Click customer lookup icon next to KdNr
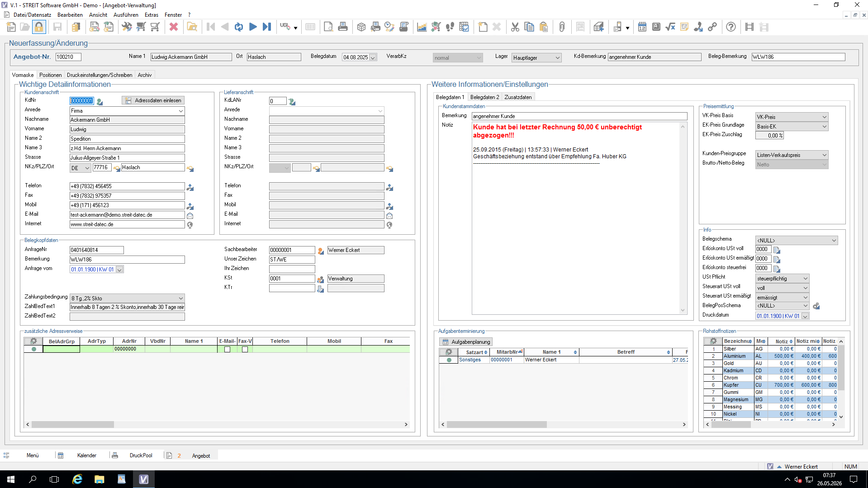This screenshot has height=488, width=868. (100, 102)
